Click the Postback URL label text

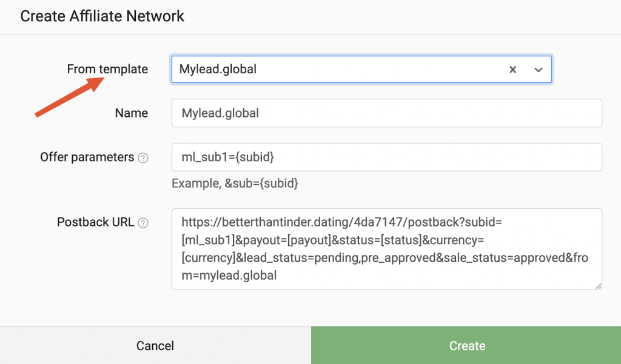click(95, 222)
